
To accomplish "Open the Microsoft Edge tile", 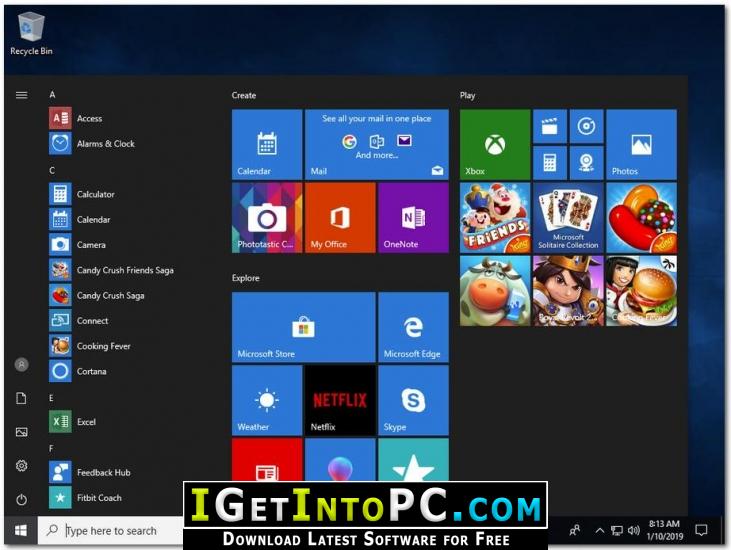I will tap(414, 327).
